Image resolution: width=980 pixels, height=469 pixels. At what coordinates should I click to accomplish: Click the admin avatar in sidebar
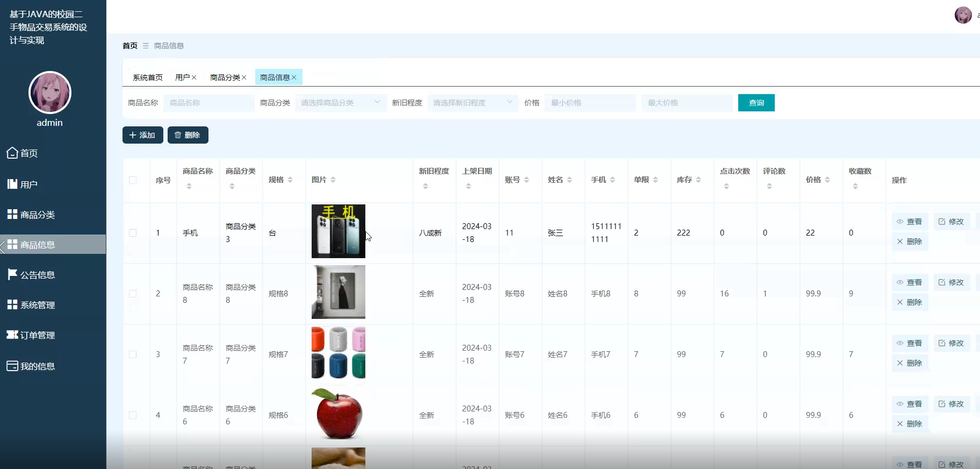[50, 93]
